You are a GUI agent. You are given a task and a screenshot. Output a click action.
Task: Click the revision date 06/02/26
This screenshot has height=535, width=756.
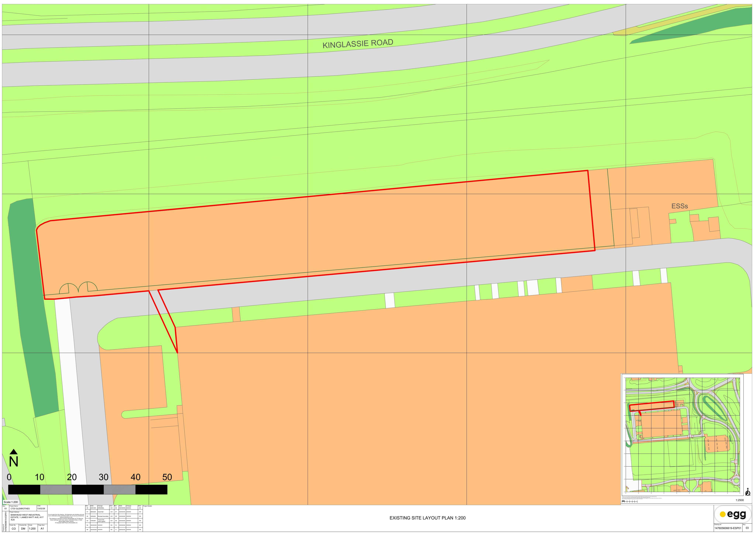[x=93, y=512]
